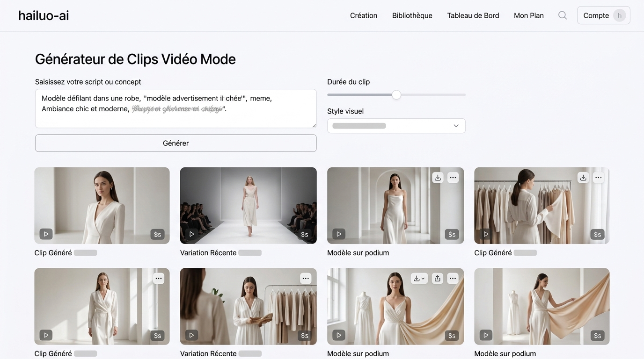Open the runway show clip thumbnail
The image size is (644, 359).
249,206
